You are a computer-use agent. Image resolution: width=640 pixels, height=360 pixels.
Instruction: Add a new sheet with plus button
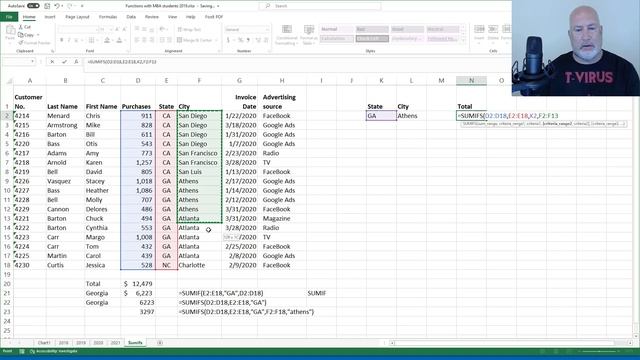(160, 343)
